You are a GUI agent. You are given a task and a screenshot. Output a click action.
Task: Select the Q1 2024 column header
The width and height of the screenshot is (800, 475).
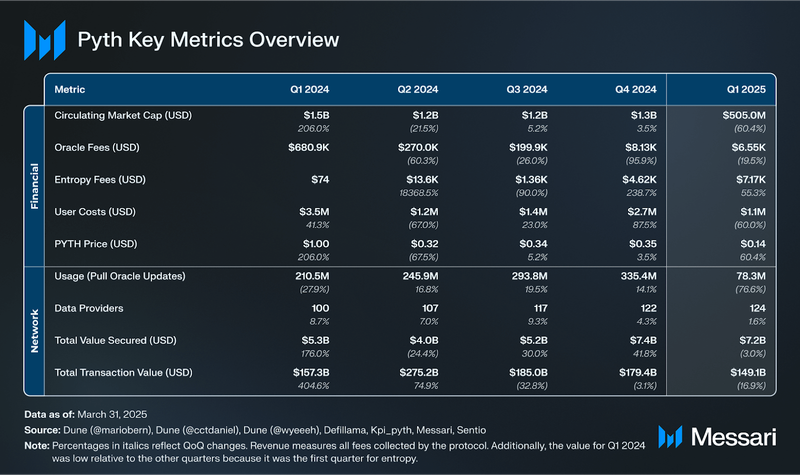310,89
